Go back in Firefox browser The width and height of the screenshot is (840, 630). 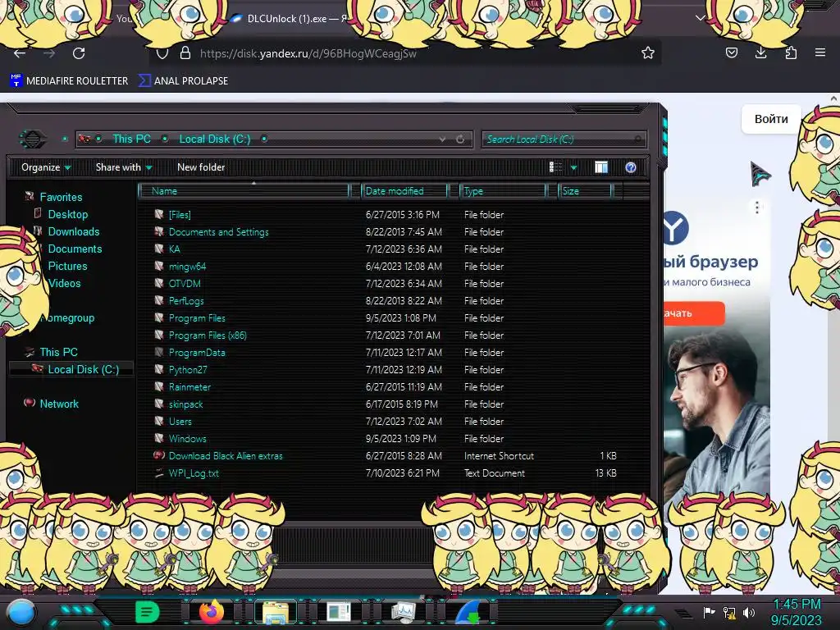(x=20, y=53)
